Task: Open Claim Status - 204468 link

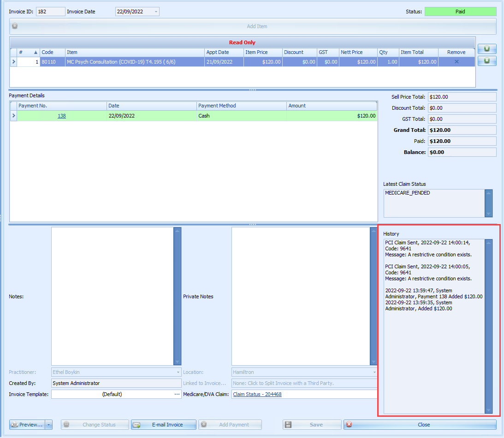Action: [x=257, y=394]
